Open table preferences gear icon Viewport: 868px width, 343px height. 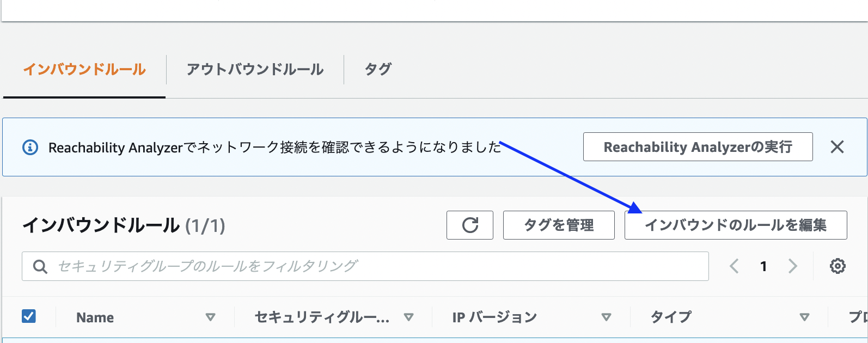[x=838, y=266]
